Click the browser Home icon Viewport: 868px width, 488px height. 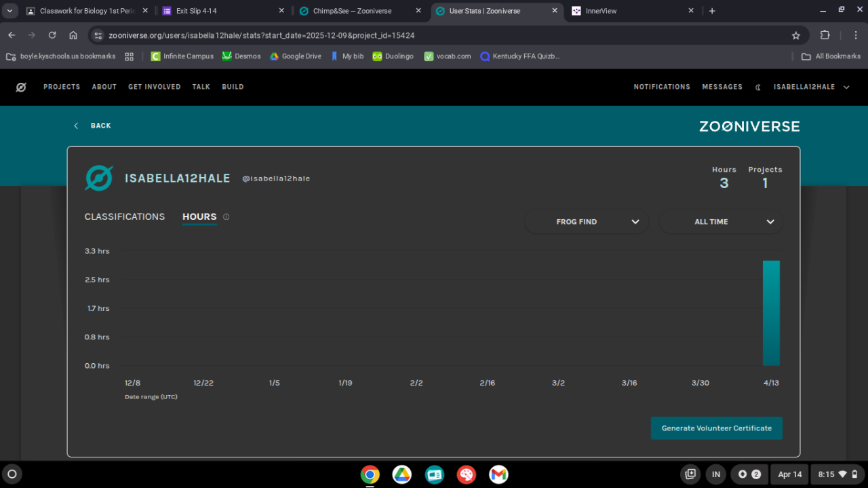pyautogui.click(x=73, y=35)
